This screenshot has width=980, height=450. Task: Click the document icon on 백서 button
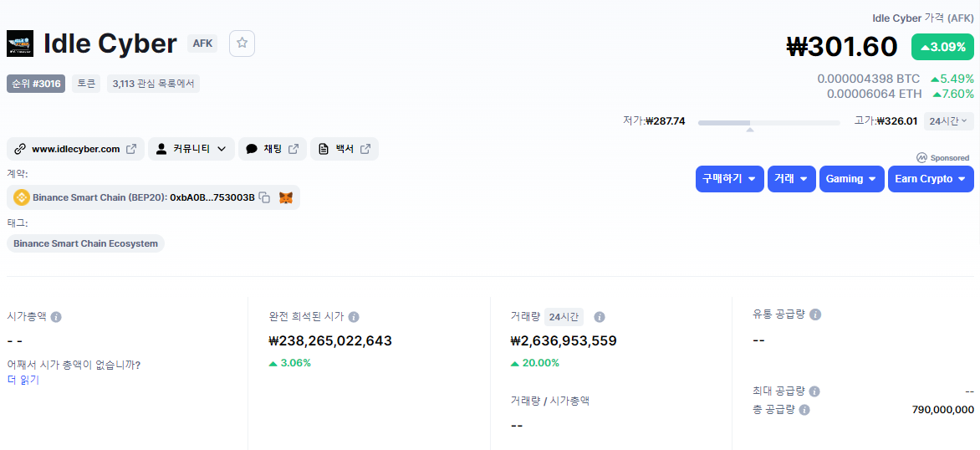click(x=323, y=149)
